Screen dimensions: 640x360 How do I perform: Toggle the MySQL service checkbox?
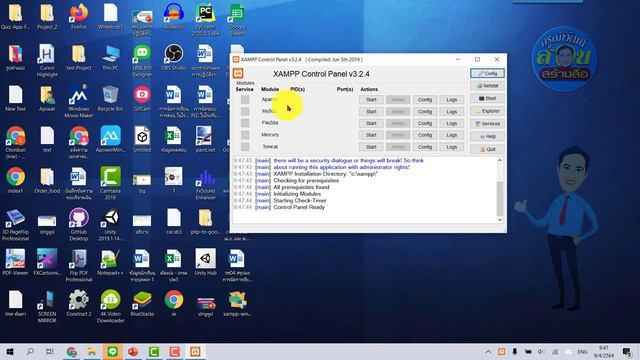point(245,111)
